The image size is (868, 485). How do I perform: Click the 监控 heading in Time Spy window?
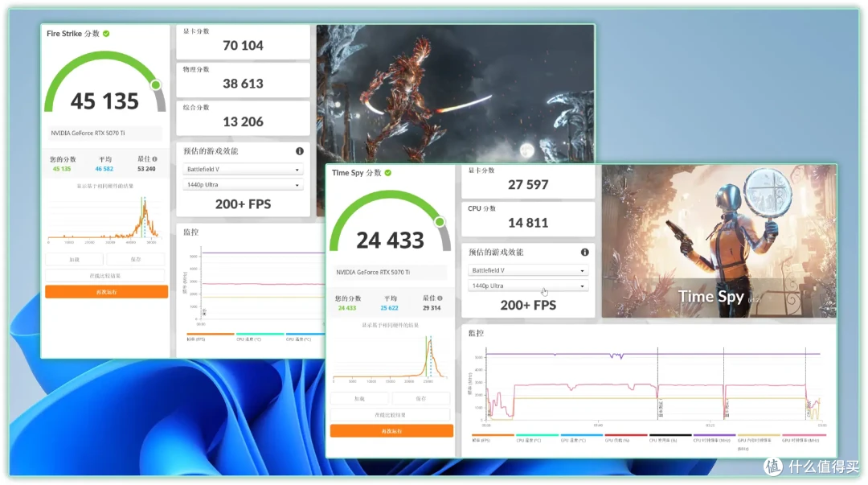click(476, 333)
